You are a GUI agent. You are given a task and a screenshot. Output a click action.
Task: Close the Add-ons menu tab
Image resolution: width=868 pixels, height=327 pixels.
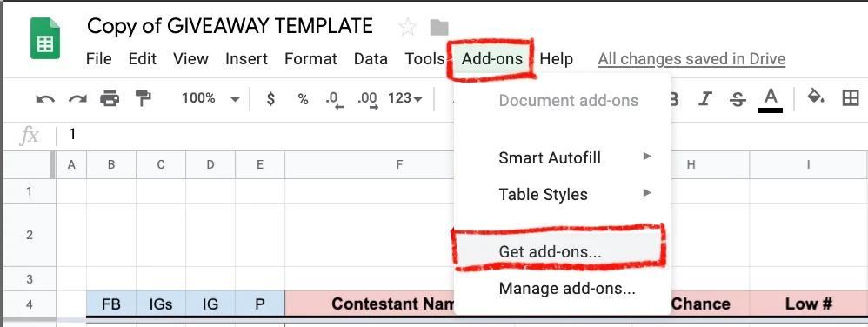tap(492, 58)
